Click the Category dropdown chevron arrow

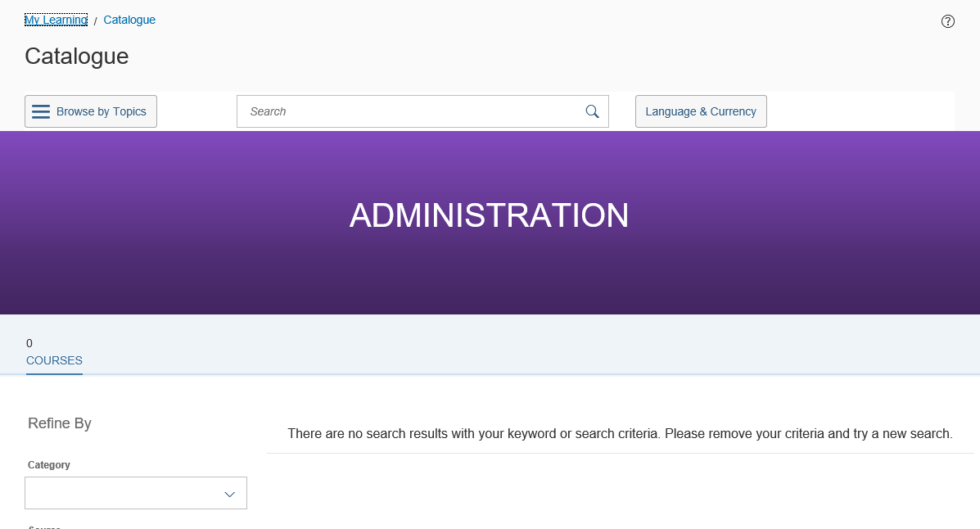click(229, 494)
